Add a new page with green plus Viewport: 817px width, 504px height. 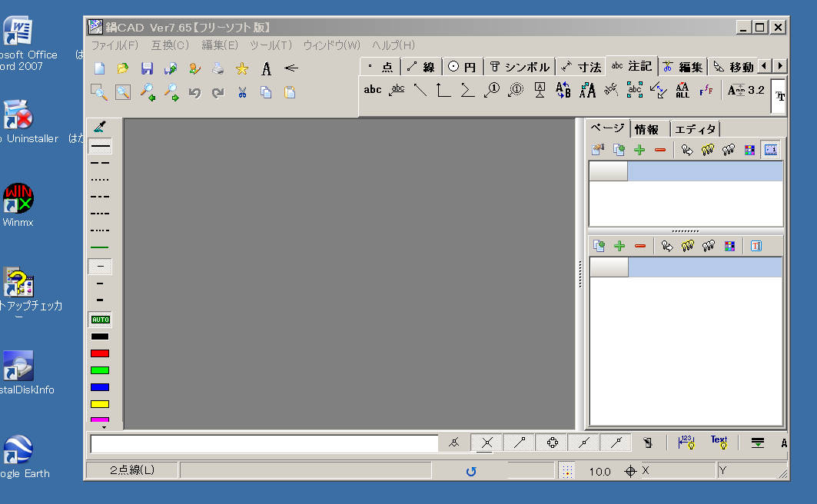point(639,151)
